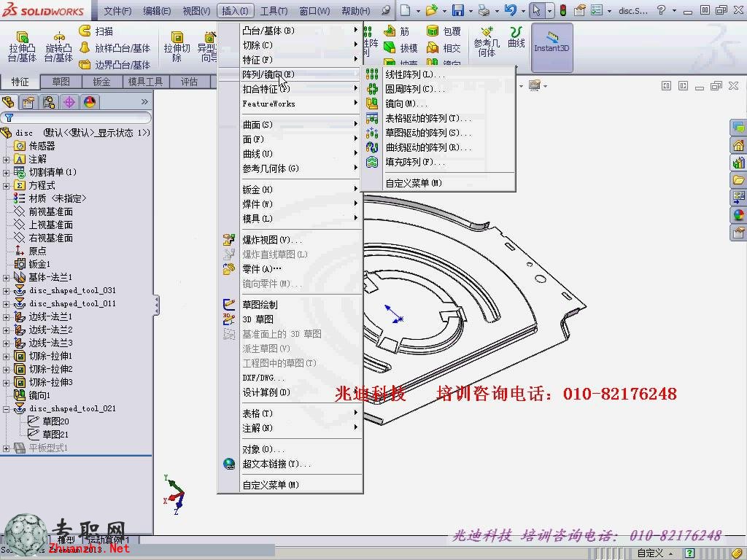
Task: Click the Wrap (包覆) tool
Action: click(444, 31)
